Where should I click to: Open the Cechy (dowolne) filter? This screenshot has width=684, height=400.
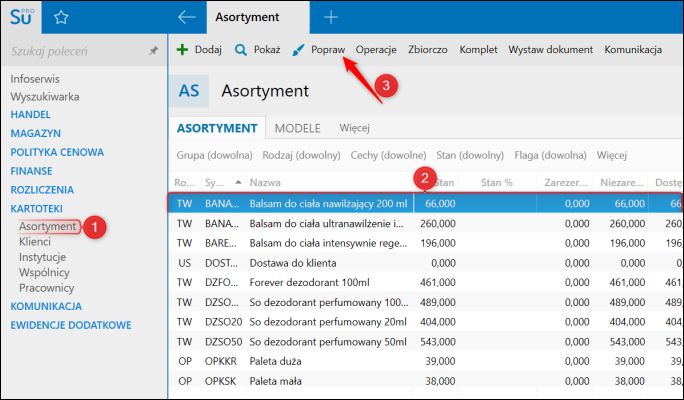(x=388, y=155)
